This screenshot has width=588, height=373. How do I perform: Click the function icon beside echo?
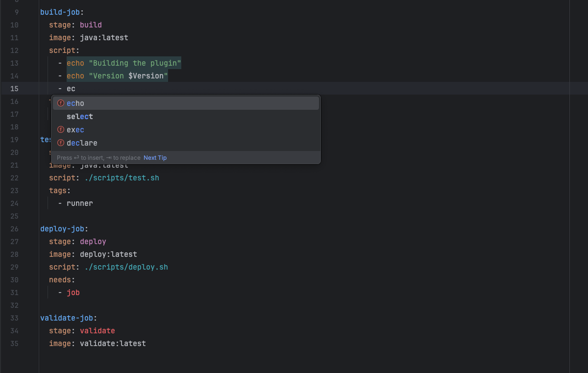61,103
